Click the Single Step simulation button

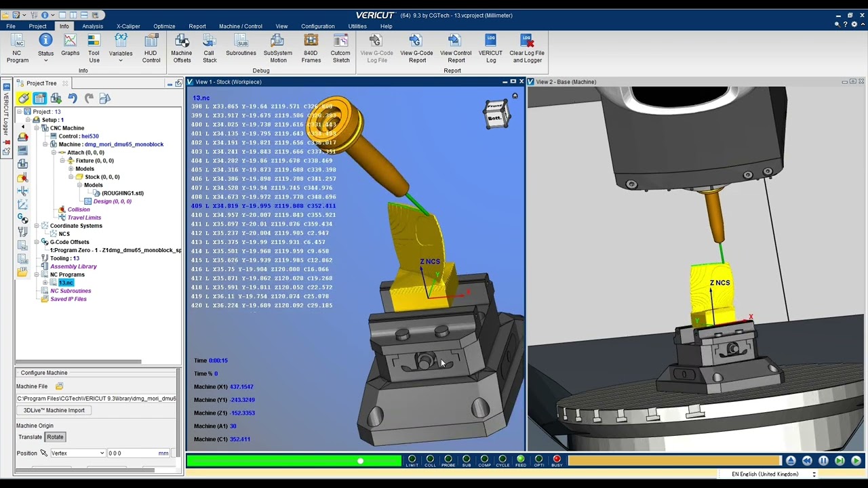pyautogui.click(x=840, y=461)
